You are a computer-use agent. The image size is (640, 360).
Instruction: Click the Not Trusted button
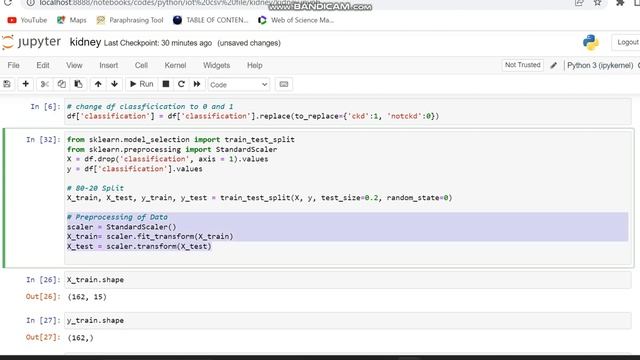click(x=522, y=65)
